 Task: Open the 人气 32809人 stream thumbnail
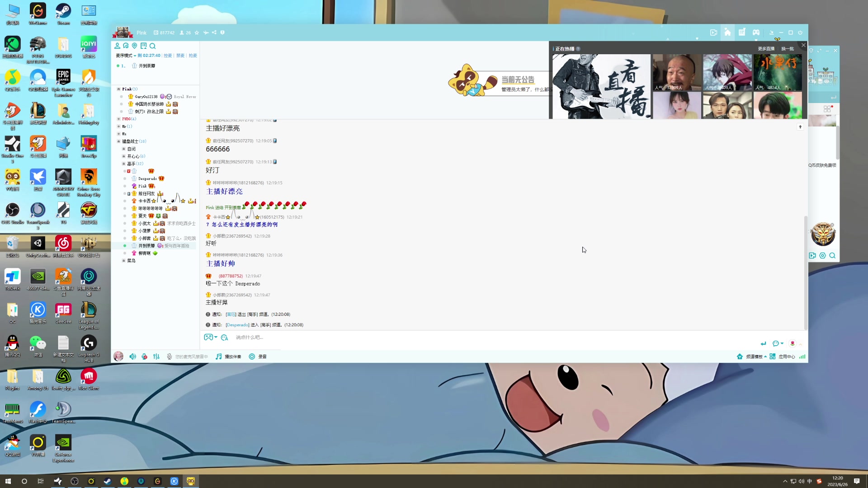pyautogui.click(x=677, y=72)
